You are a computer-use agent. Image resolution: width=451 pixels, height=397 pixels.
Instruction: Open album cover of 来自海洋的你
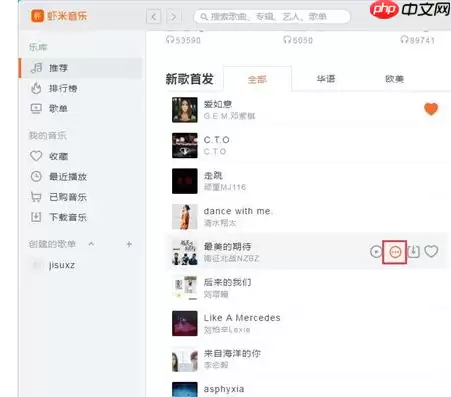(185, 359)
